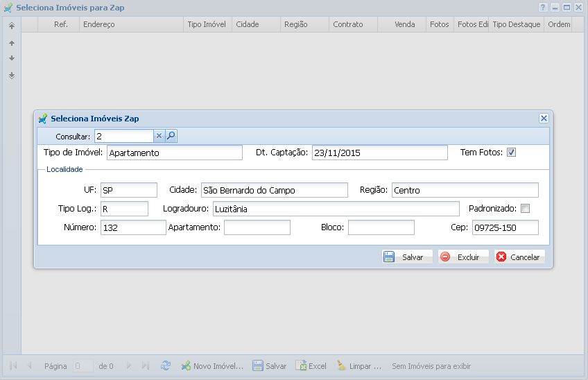Image resolution: width=588 pixels, height=380 pixels.
Task: Export list using Excel button
Action: tap(311, 365)
